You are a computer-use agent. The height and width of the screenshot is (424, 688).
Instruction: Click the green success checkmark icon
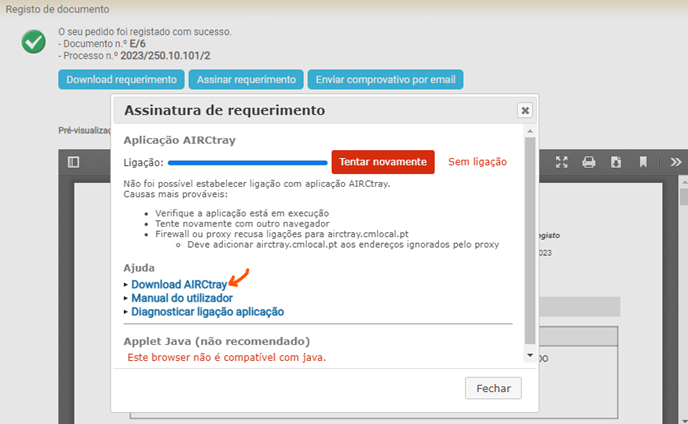coord(35,42)
